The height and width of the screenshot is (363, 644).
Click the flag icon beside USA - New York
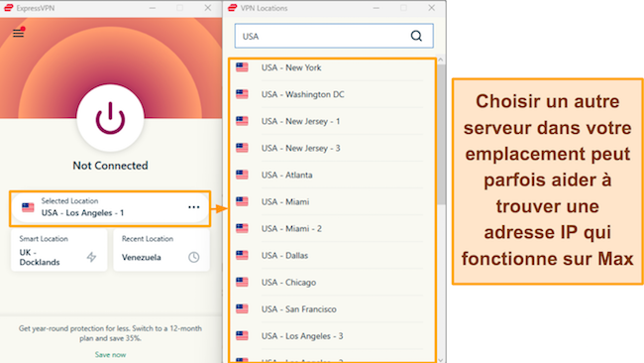pyautogui.click(x=242, y=67)
